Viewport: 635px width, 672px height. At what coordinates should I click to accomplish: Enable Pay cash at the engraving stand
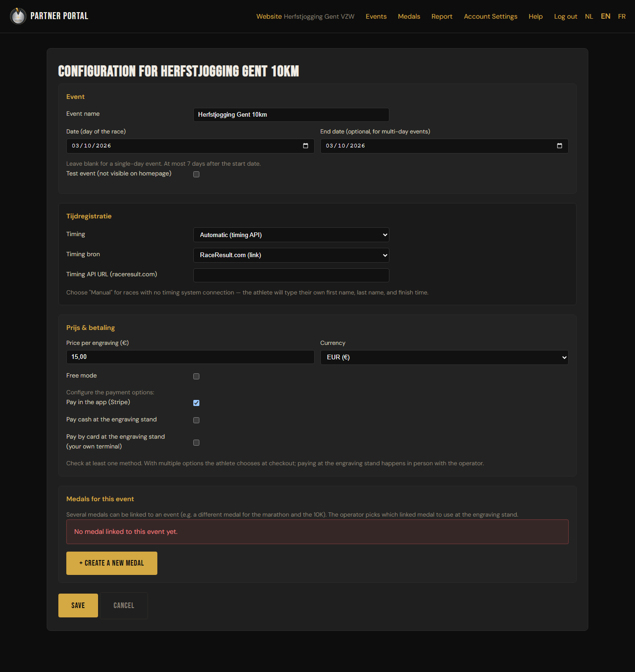[x=196, y=420]
